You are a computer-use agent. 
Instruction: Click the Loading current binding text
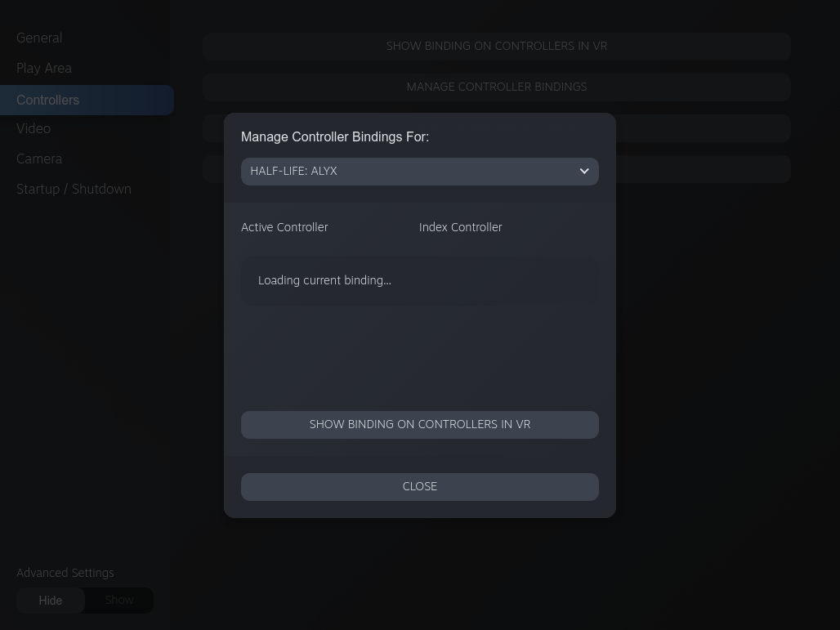324,281
